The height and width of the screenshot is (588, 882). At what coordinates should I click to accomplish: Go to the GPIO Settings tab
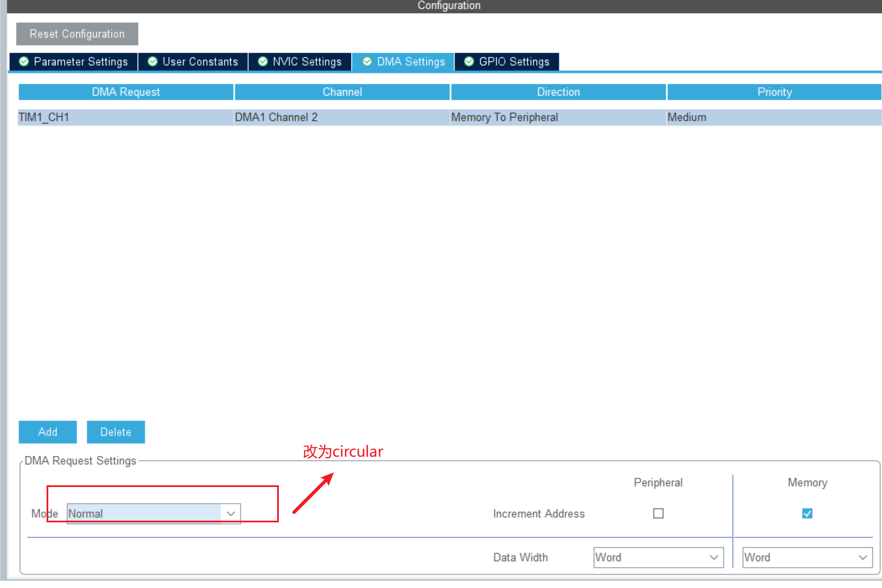coord(507,62)
